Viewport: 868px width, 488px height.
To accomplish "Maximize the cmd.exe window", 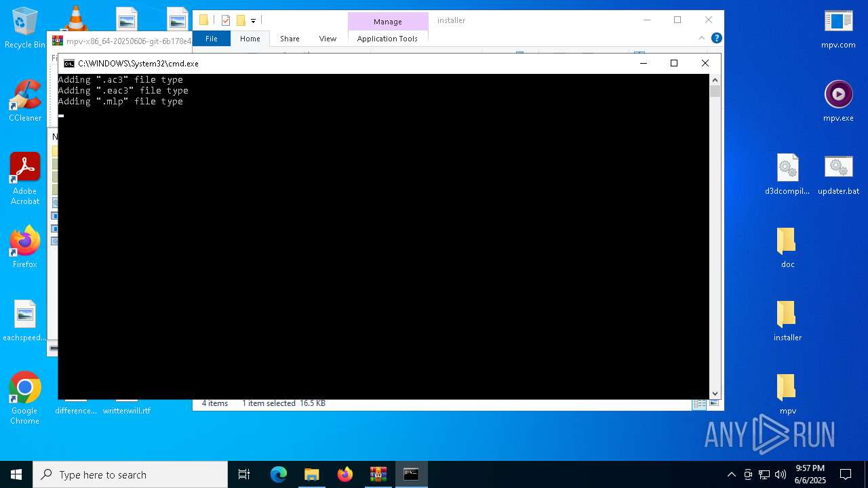I will coord(674,63).
